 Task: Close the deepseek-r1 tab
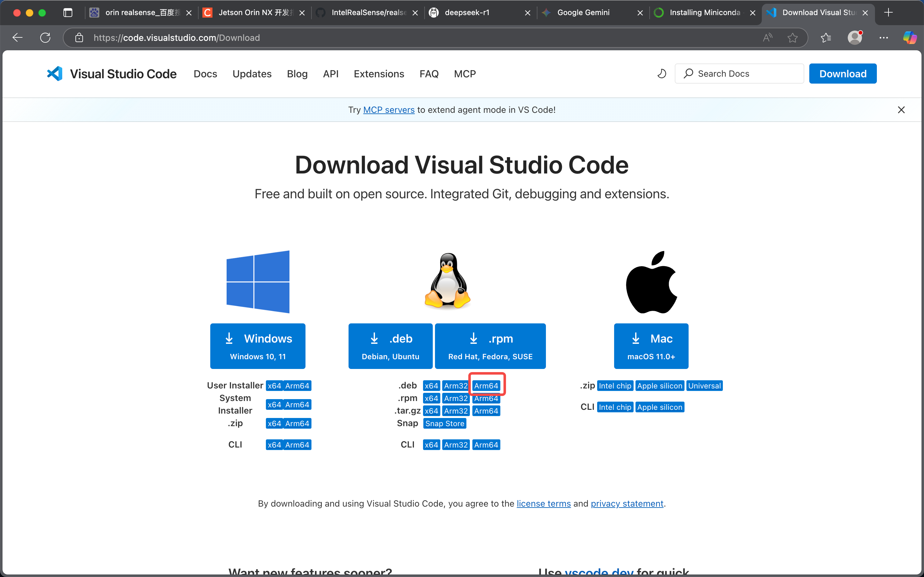pyautogui.click(x=528, y=13)
